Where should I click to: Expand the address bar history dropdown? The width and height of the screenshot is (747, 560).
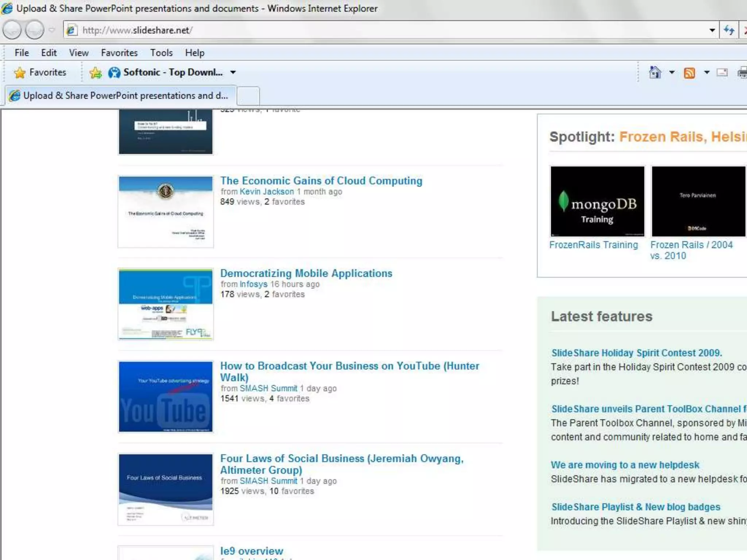(x=712, y=30)
